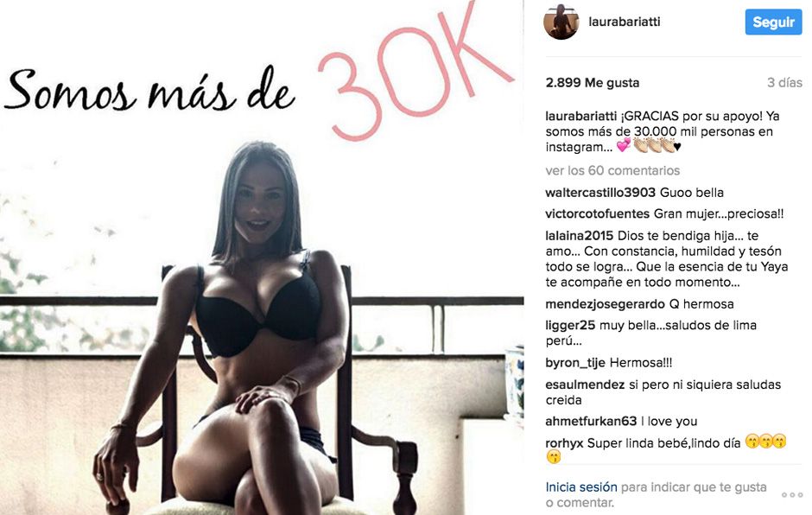The width and height of the screenshot is (812, 515).
Task: Open the waltercastillo3903 commenter profile
Action: click(600, 193)
